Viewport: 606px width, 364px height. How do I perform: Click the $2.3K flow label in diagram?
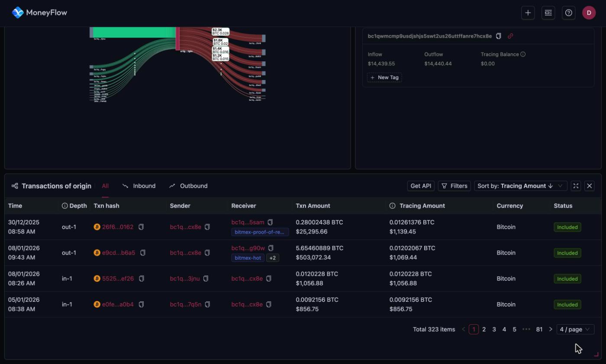tap(220, 32)
